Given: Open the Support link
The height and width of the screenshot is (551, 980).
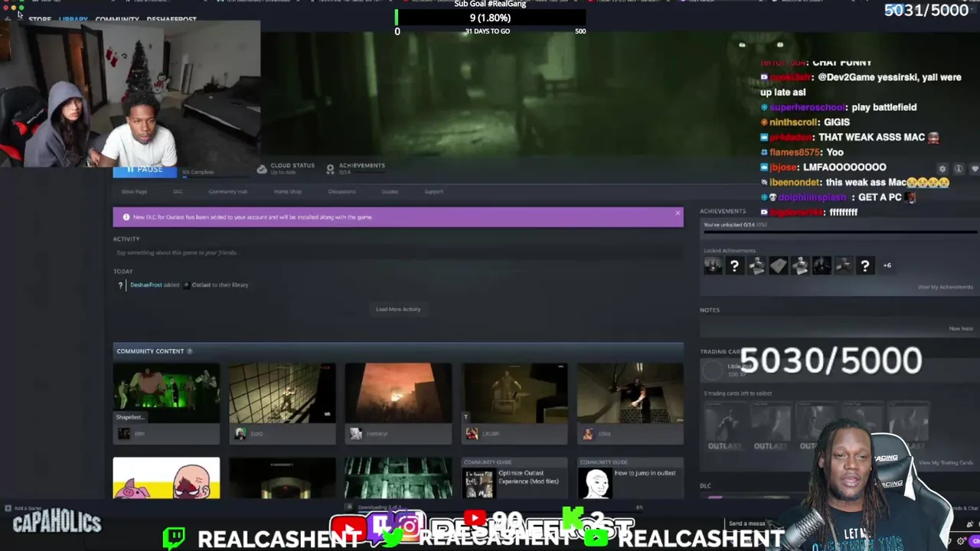Looking at the screenshot, I should click(433, 191).
